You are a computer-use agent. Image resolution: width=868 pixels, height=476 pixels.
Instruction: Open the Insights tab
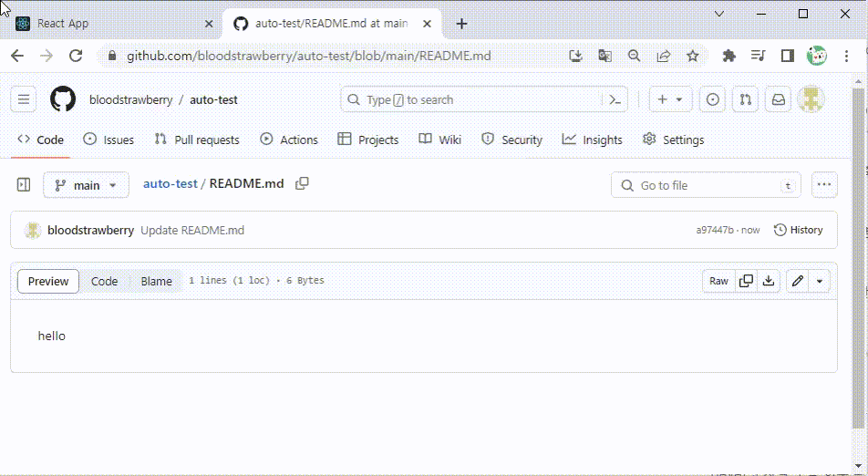point(593,140)
